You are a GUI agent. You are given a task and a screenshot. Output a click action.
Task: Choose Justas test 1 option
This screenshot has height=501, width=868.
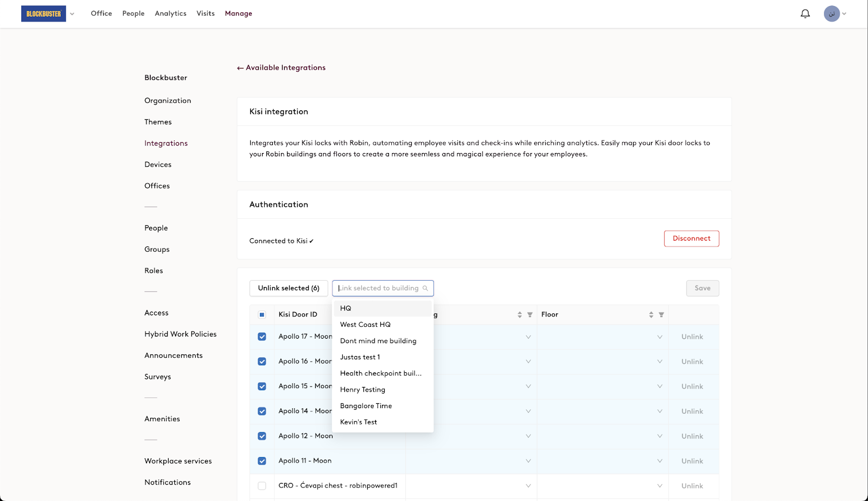[383, 357]
